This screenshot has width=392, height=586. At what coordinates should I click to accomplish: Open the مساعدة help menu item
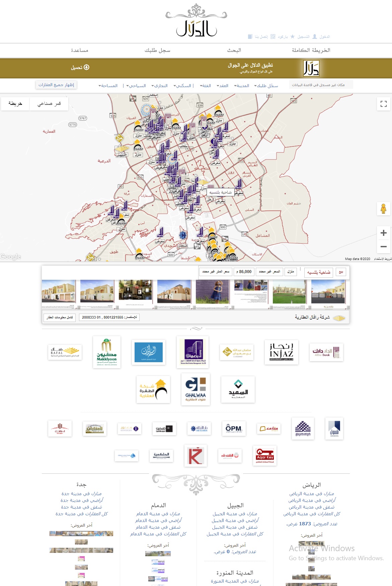(80, 50)
